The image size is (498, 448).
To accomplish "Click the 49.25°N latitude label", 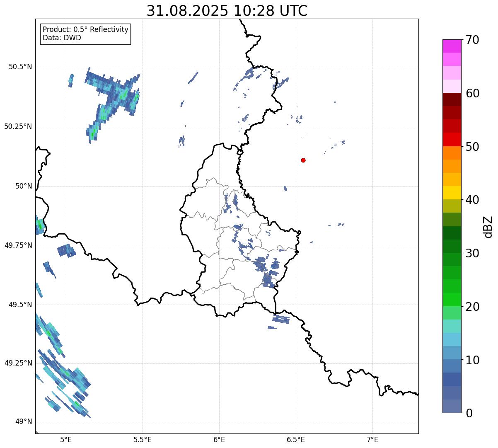I will (x=18, y=363).
